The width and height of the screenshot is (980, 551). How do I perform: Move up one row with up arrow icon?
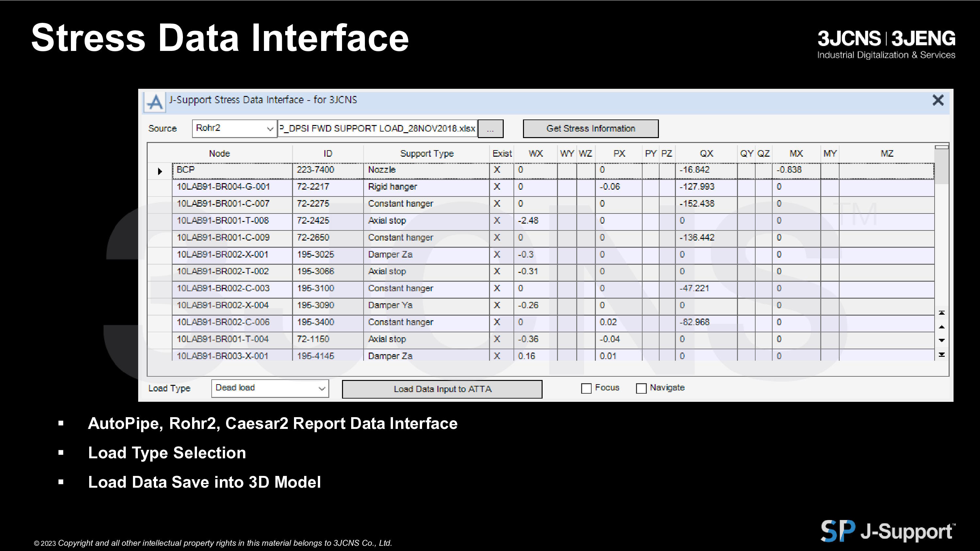941,327
